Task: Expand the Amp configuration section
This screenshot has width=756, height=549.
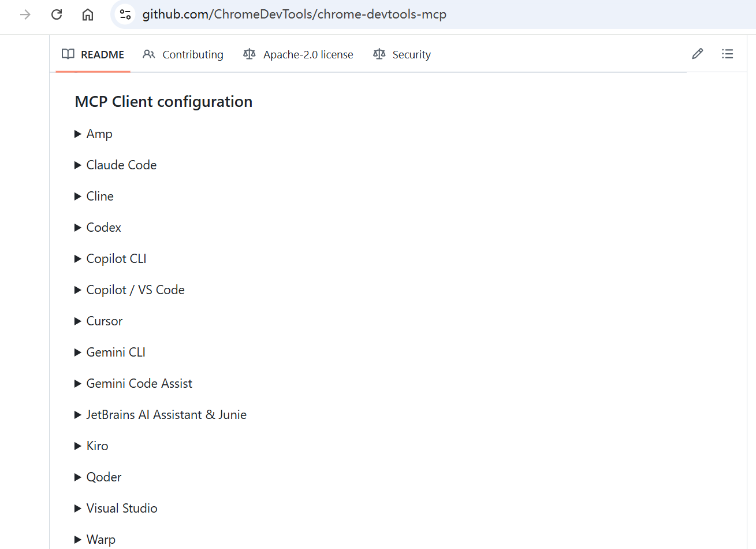Action: 99,134
